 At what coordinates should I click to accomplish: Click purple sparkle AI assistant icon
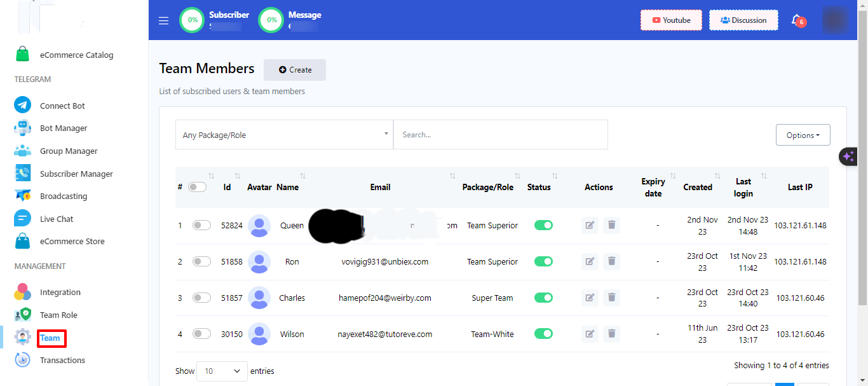click(848, 156)
